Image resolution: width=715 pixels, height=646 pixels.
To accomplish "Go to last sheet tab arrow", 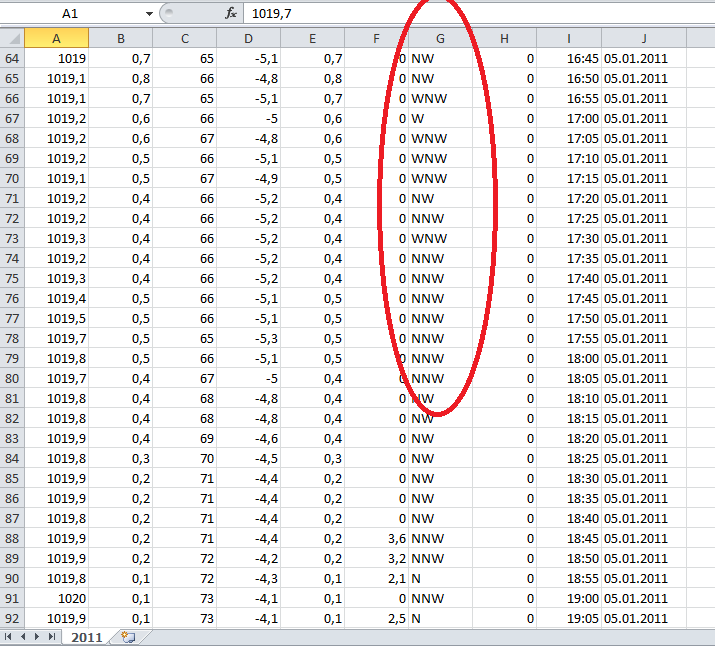I will click(x=52, y=636).
